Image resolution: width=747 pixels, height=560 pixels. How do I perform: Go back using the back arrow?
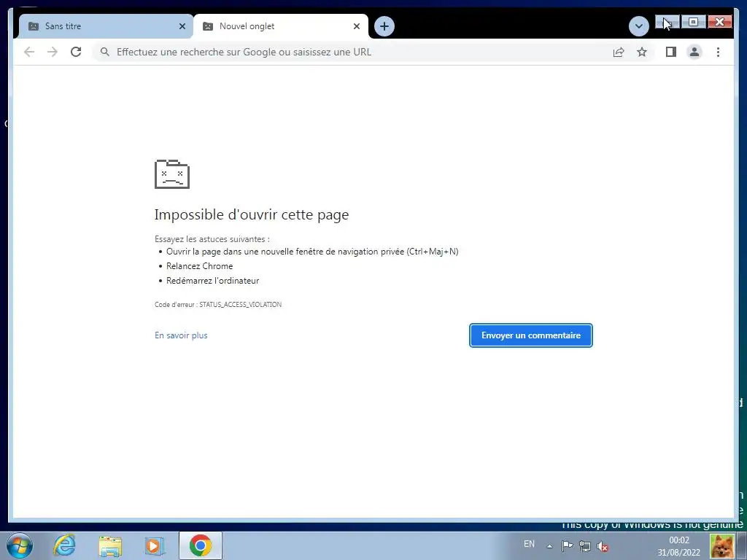coord(29,52)
